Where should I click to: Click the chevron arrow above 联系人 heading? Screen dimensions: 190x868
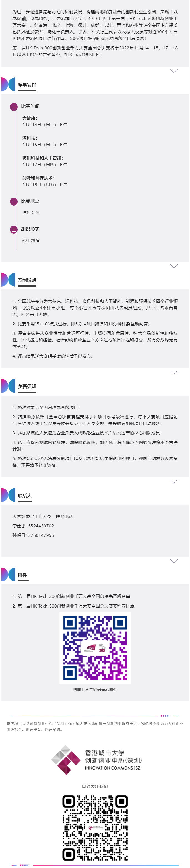(x=173, y=482)
